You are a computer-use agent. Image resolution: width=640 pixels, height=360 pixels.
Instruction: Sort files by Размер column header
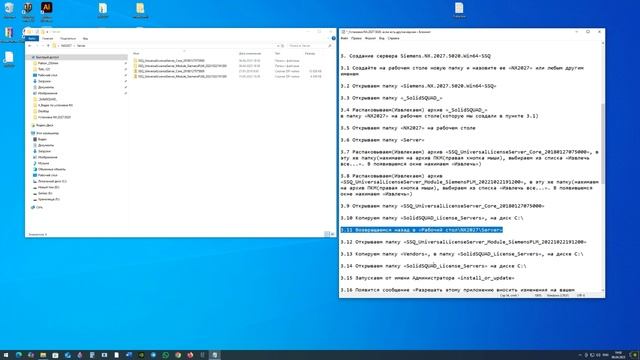(x=310, y=53)
